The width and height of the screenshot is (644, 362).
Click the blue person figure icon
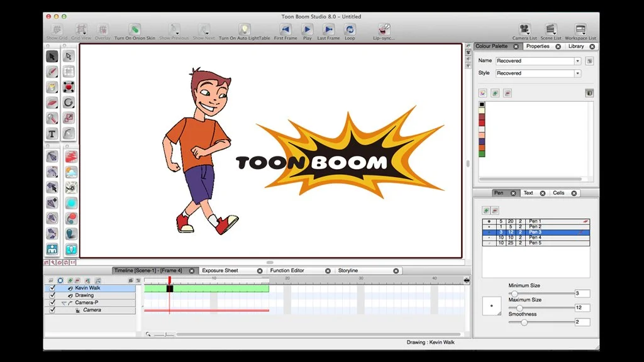point(52,249)
